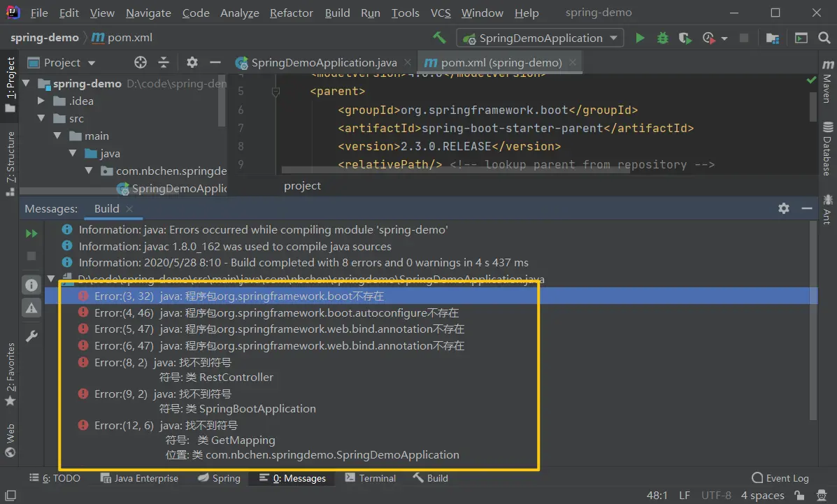Open Java Enterprise tool window

(139, 478)
